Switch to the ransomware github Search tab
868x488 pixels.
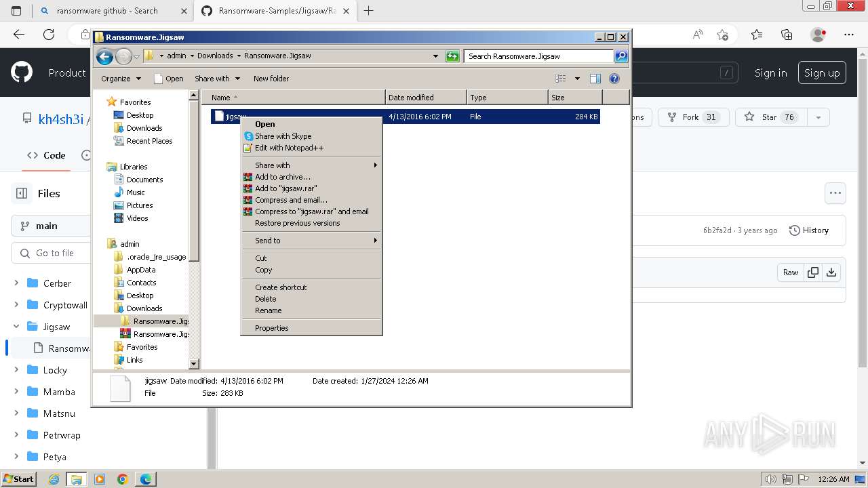point(113,11)
